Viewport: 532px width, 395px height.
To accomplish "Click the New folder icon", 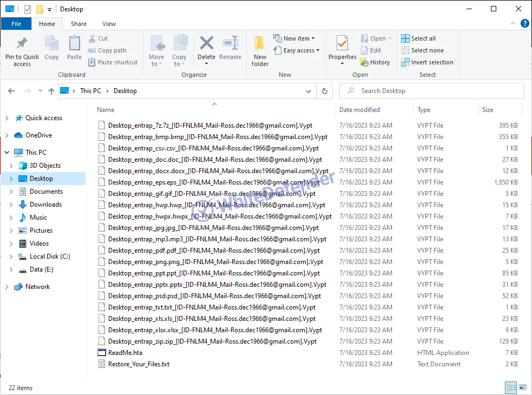I will click(x=260, y=44).
